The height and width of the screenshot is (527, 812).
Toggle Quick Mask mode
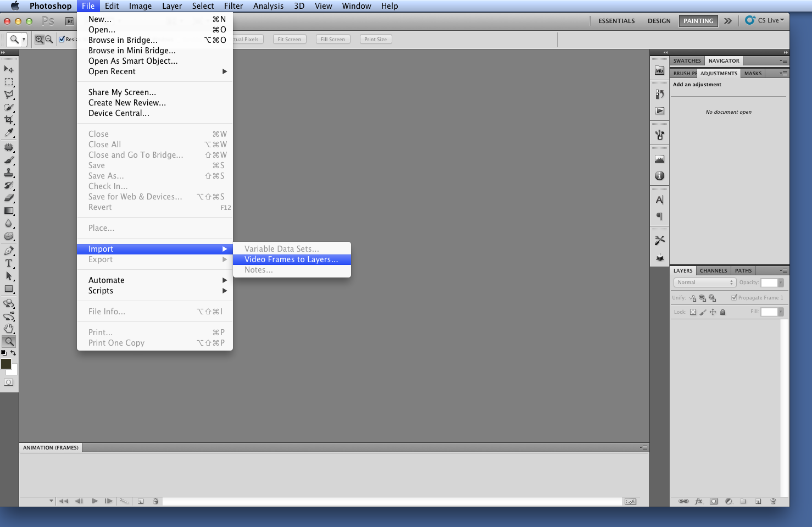click(9, 382)
